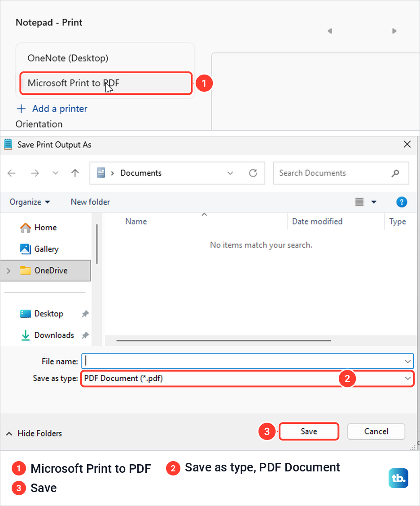Click Add a printer link
Screen dimensions: 420x506
[x=60, y=109]
